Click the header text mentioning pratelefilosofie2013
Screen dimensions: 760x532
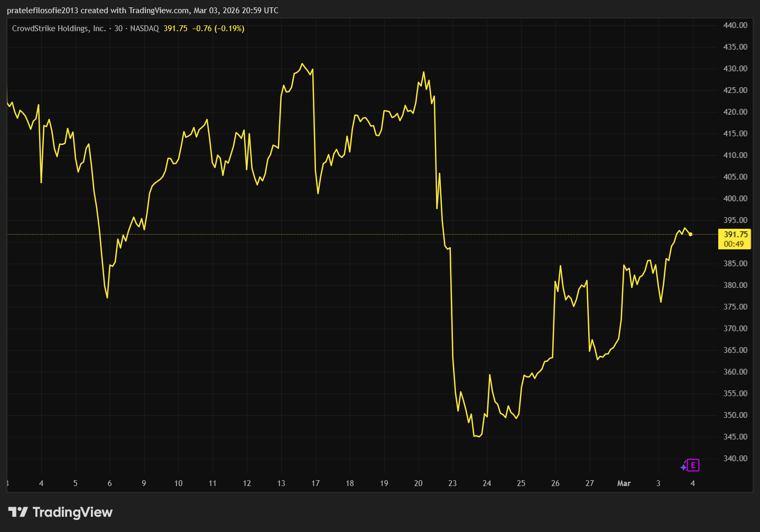[x=143, y=11]
